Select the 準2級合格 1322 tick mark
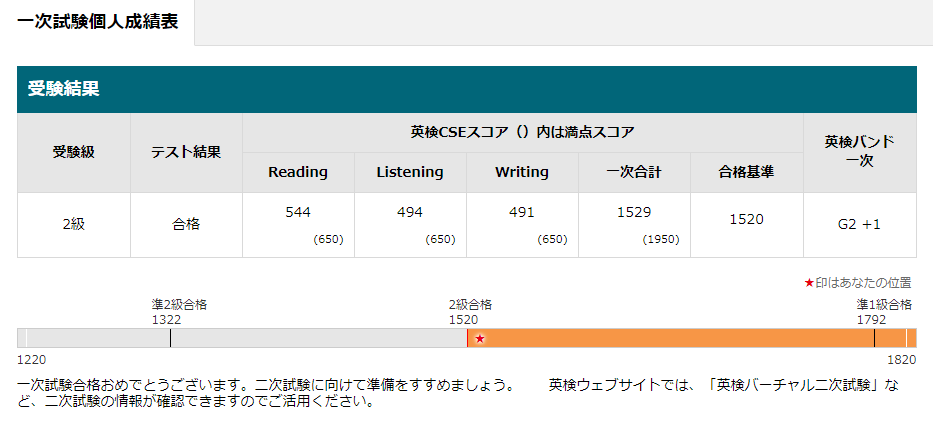Image resolution: width=933 pixels, height=426 pixels. coord(171,338)
